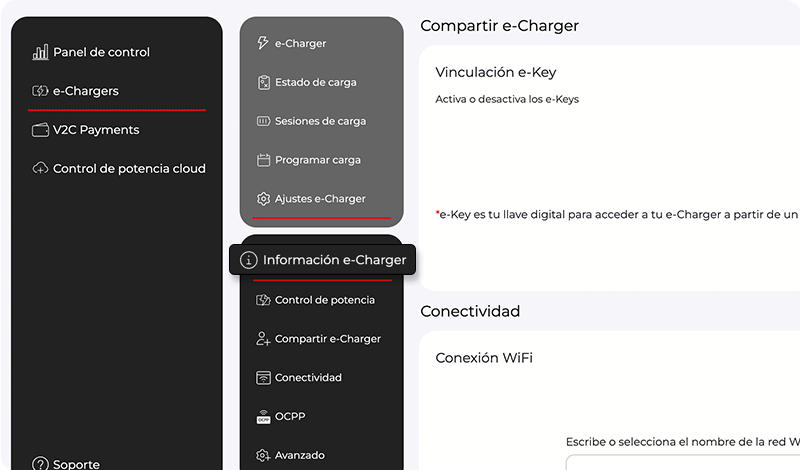Click the Ajustes e-Charger gear icon

coord(264,199)
